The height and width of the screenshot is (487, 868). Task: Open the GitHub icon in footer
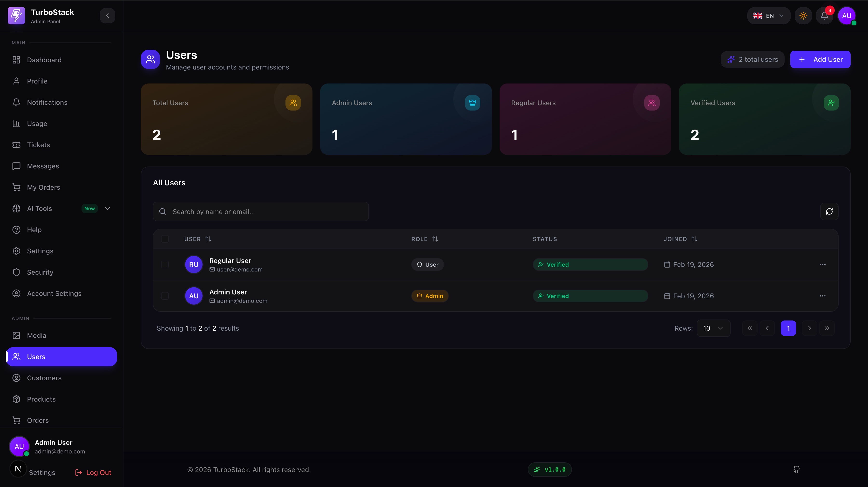point(796,469)
